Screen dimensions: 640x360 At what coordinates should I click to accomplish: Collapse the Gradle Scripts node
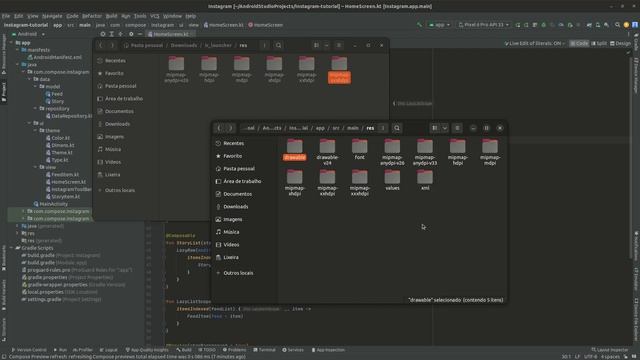(11, 248)
